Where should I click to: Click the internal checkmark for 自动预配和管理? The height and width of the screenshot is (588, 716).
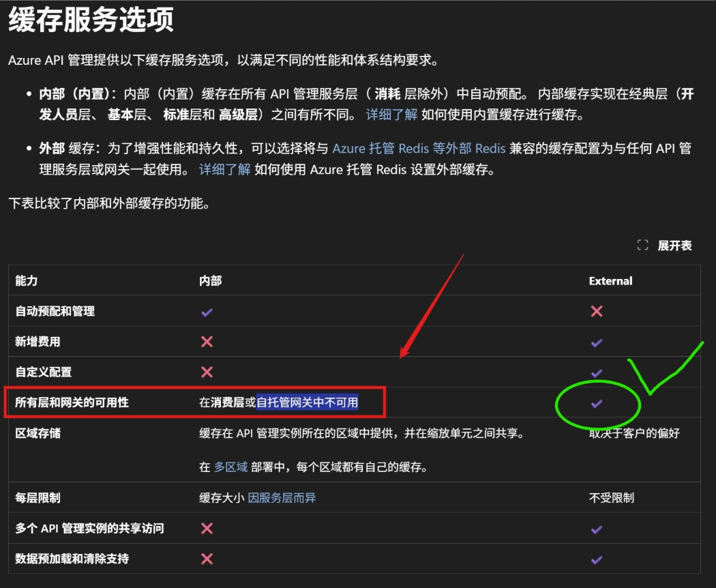click(x=207, y=312)
